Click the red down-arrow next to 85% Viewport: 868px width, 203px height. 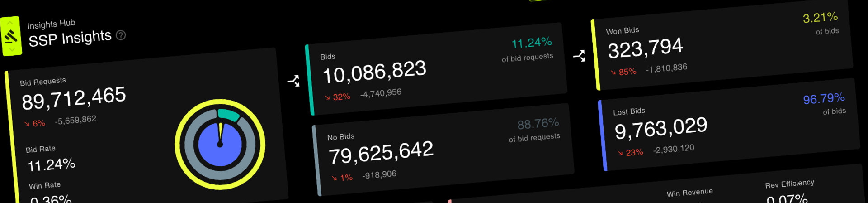pyautogui.click(x=613, y=72)
